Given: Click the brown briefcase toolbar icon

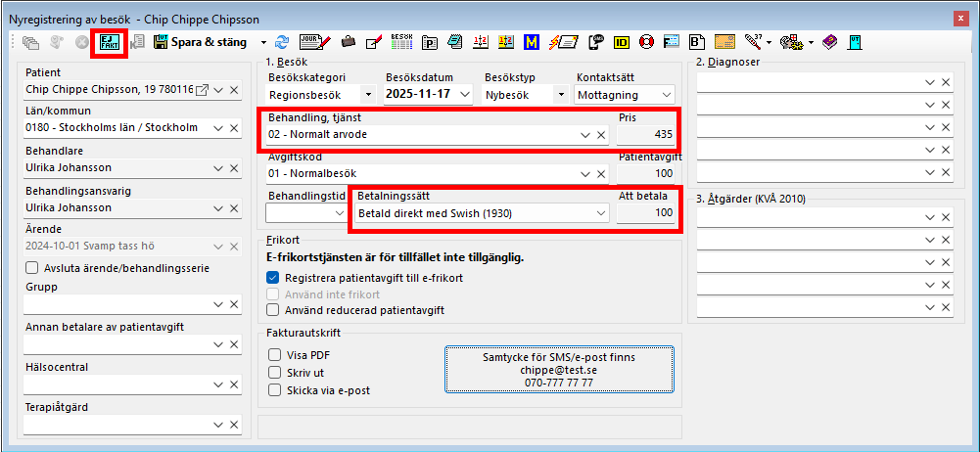Looking at the screenshot, I should click(348, 42).
